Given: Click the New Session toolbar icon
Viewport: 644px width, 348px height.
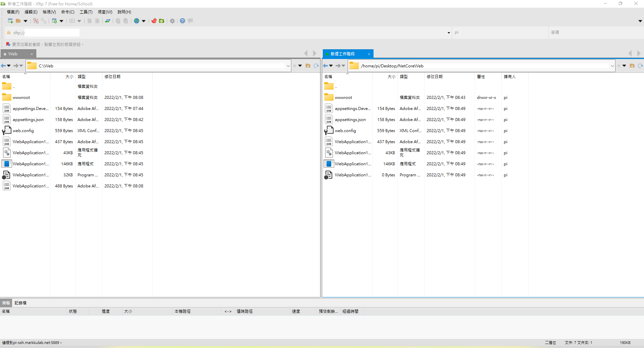Looking at the screenshot, I should pos(10,21).
